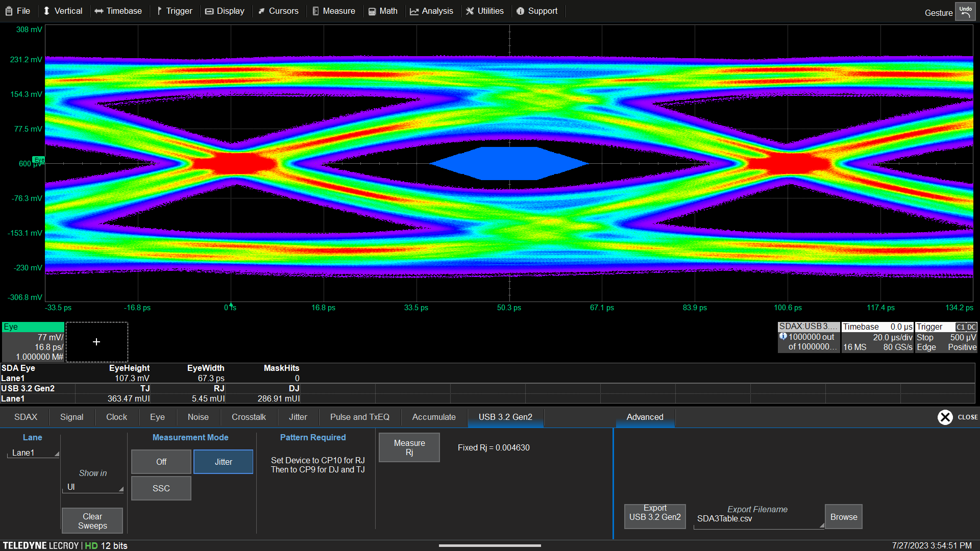Click the Support info icon
This screenshot has height=551, width=980.
coord(520,11)
